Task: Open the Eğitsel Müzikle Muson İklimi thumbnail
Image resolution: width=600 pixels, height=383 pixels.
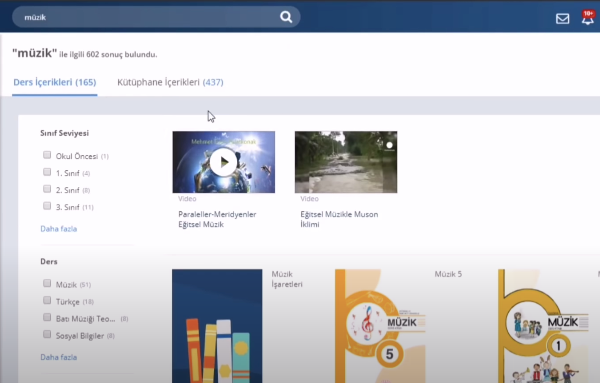Action: [346, 162]
